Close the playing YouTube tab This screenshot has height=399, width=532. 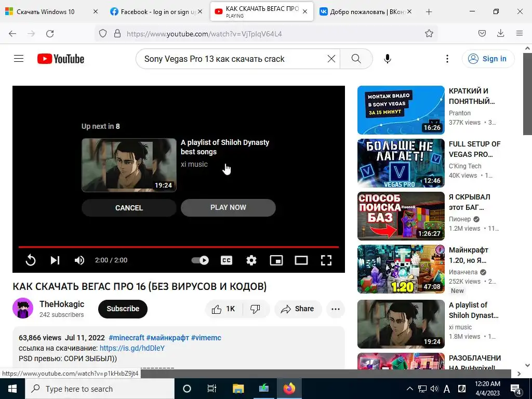coord(305,11)
